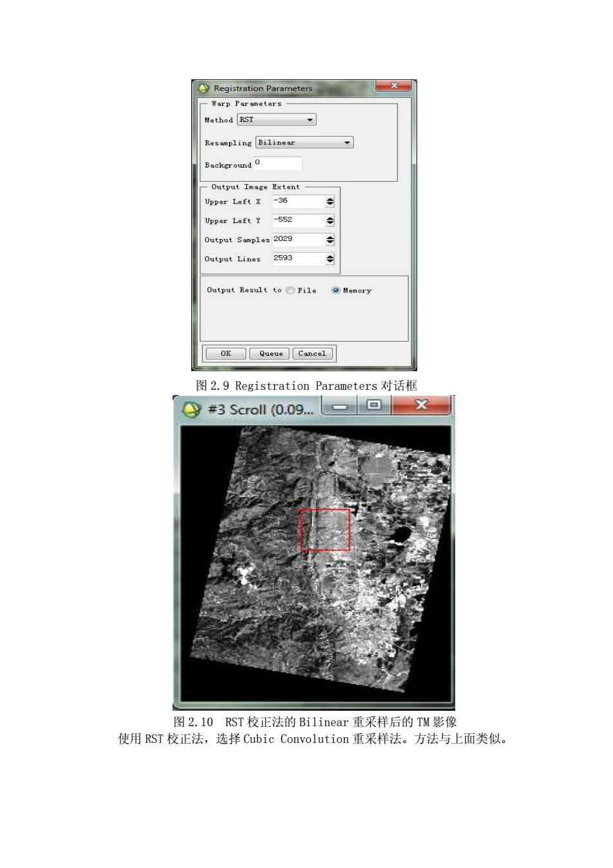Adjust the Output Lines spinner arrows

(330, 259)
